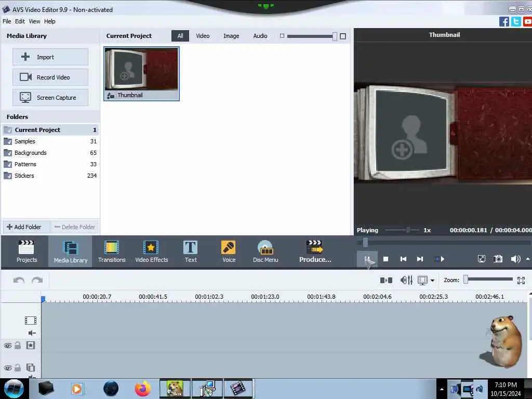The width and height of the screenshot is (532, 399).
Task: Stop the preview playback
Action: point(386,259)
